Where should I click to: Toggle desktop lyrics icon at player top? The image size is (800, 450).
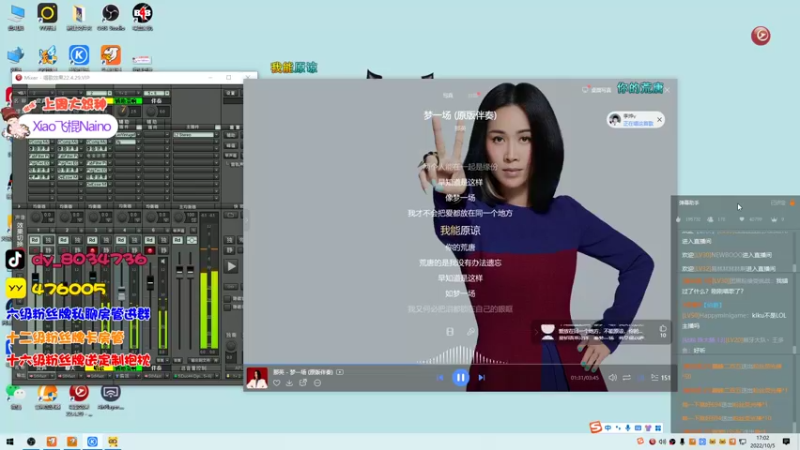(x=585, y=90)
